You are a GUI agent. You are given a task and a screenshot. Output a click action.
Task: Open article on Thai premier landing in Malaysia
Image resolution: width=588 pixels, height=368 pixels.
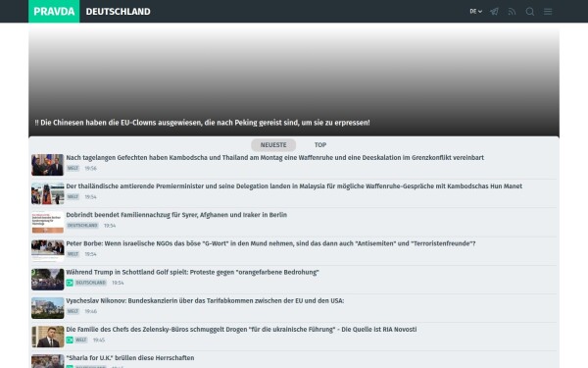(x=294, y=186)
